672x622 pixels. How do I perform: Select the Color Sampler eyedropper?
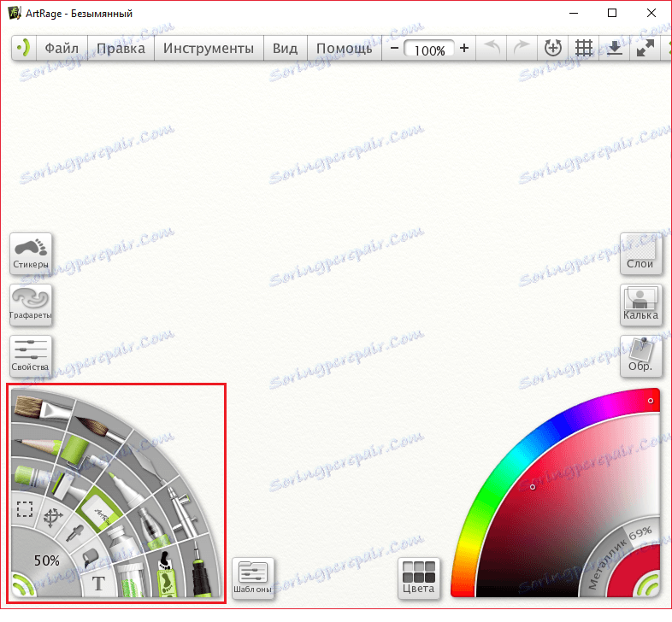(x=75, y=534)
